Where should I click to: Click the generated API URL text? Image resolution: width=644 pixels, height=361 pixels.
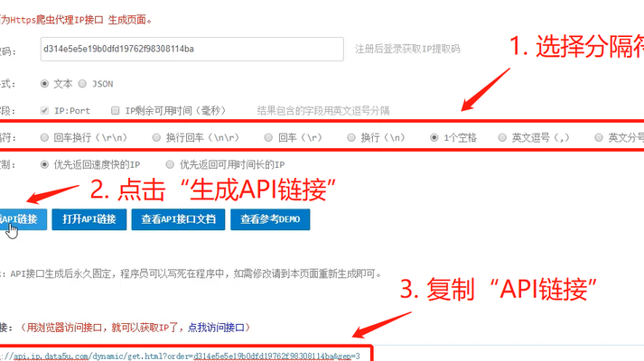(x=180, y=356)
